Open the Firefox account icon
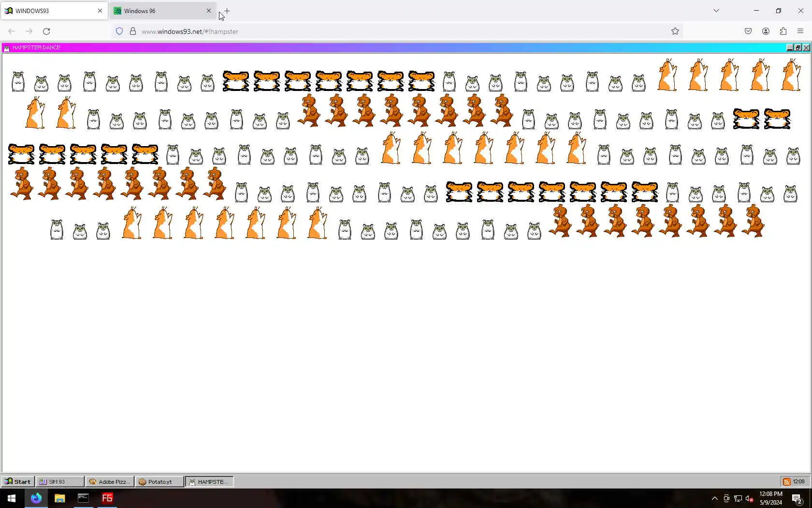Viewport: 812px width, 508px height. pyautogui.click(x=766, y=31)
